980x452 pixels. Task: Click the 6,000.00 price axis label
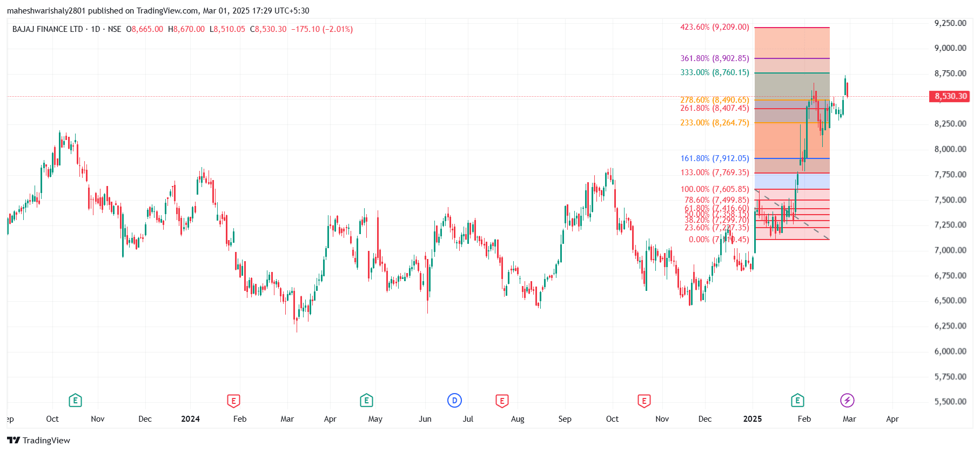(950, 351)
